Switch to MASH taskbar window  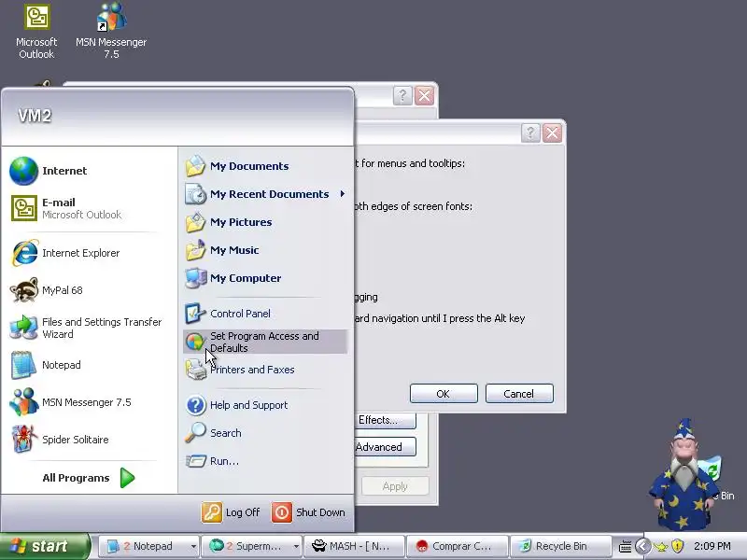[x=355, y=546]
